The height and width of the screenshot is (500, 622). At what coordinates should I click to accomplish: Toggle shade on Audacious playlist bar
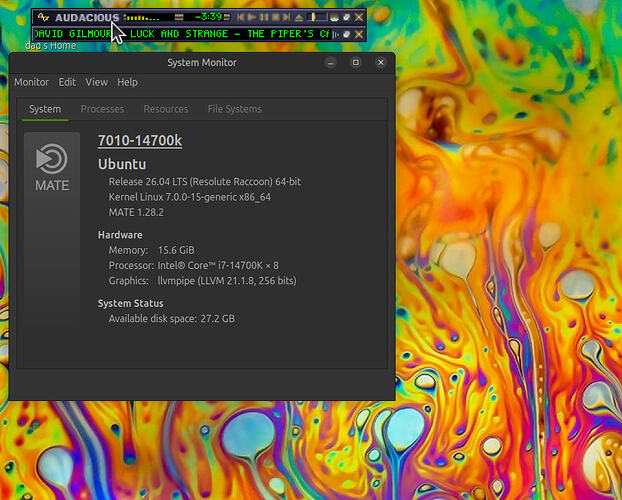347,34
